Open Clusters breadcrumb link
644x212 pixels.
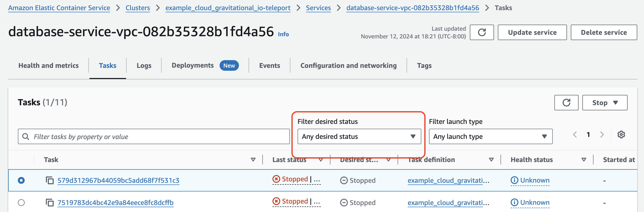(x=137, y=8)
